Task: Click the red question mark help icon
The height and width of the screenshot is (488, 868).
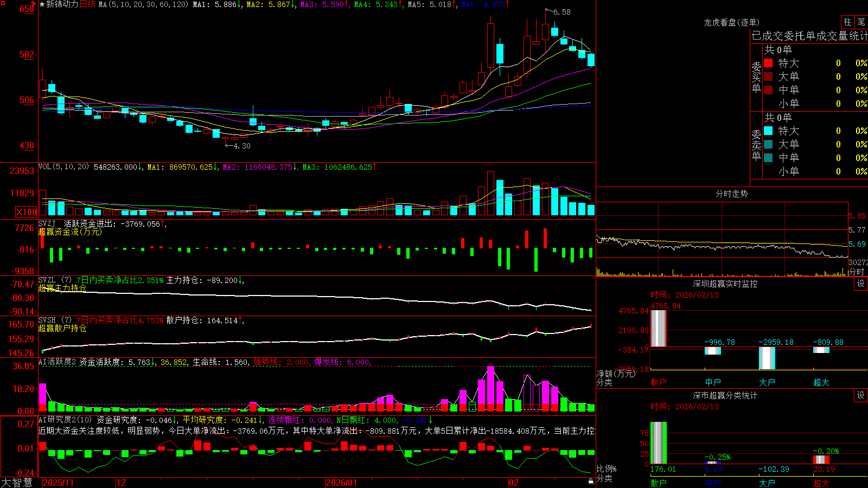Action: (33, 4)
